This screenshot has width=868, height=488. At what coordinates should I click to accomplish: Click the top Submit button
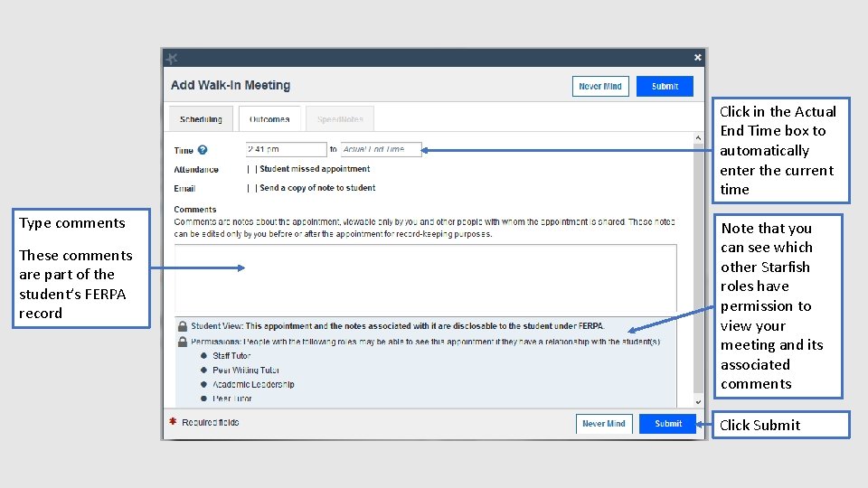click(x=665, y=87)
